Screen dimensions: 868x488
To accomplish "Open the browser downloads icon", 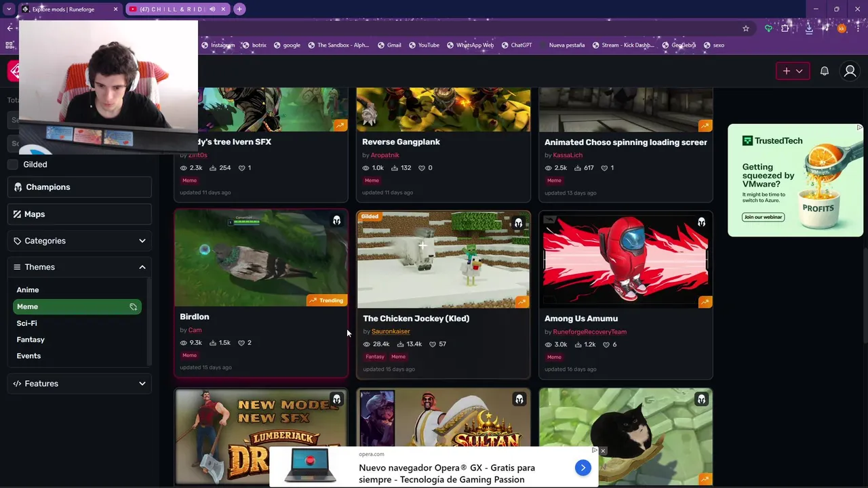I will (809, 28).
